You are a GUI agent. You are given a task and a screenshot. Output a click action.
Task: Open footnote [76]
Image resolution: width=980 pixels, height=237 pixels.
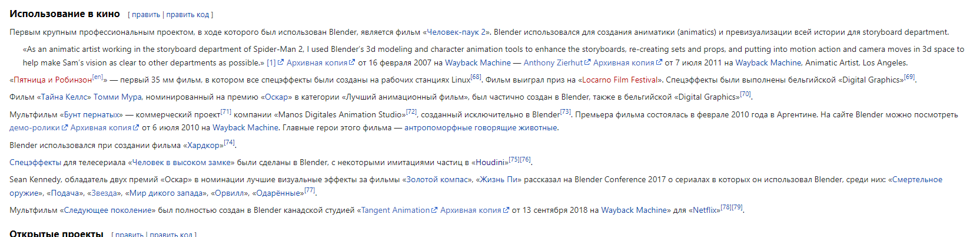(525, 159)
